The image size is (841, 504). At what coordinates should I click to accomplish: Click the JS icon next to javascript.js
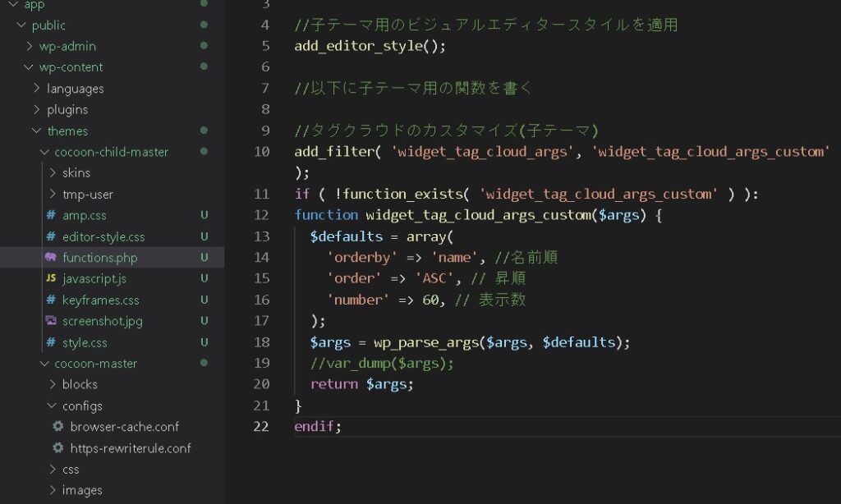[51, 279]
